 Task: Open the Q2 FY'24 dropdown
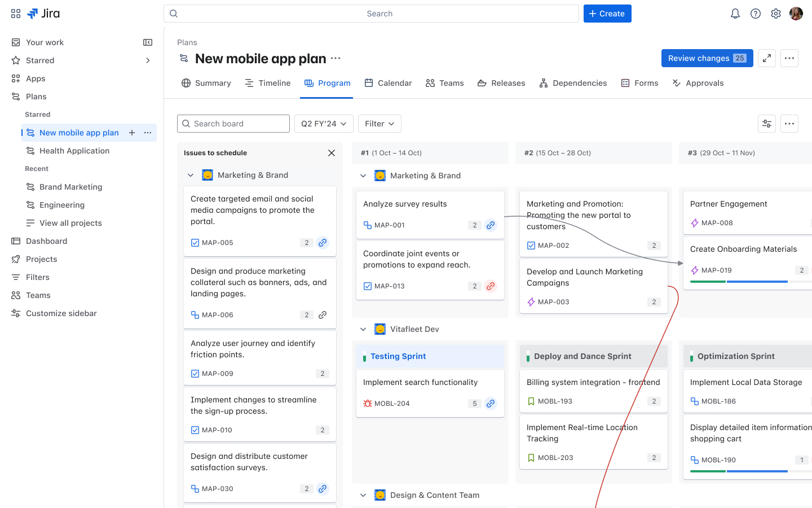324,124
